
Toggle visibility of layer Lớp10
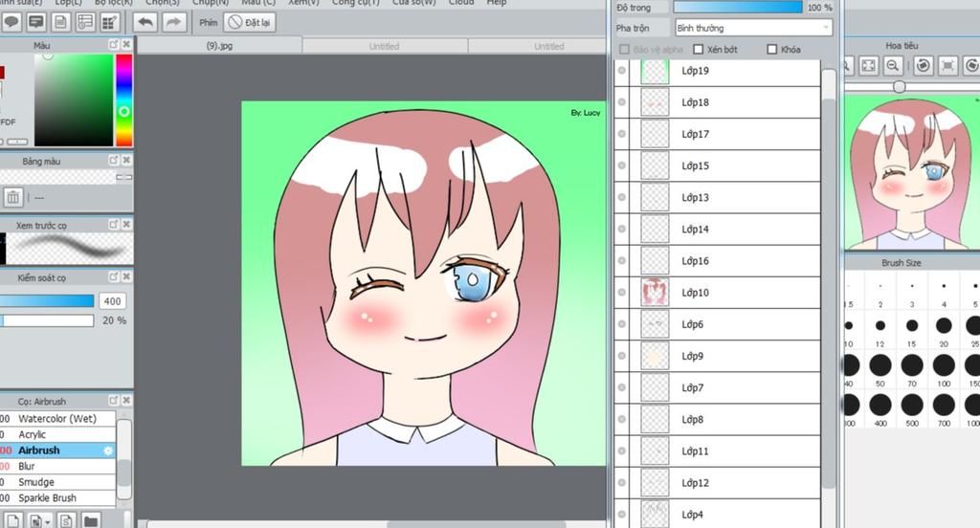click(622, 293)
